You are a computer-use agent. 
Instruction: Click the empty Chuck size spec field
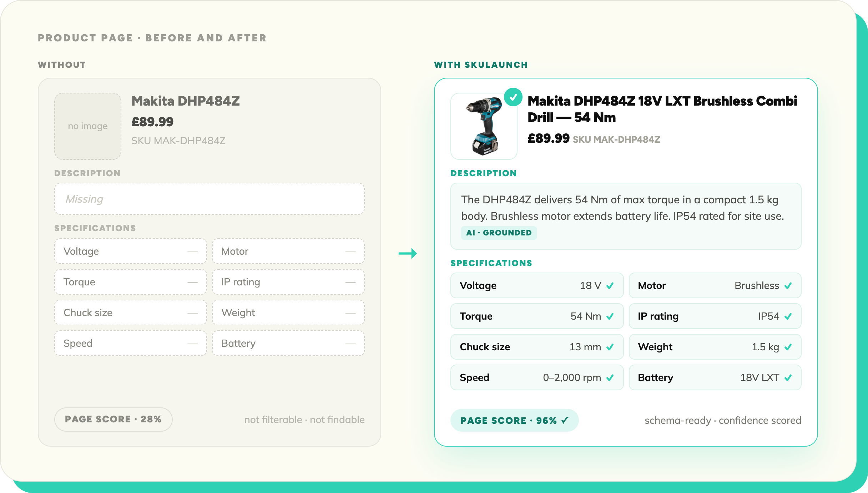pos(131,312)
